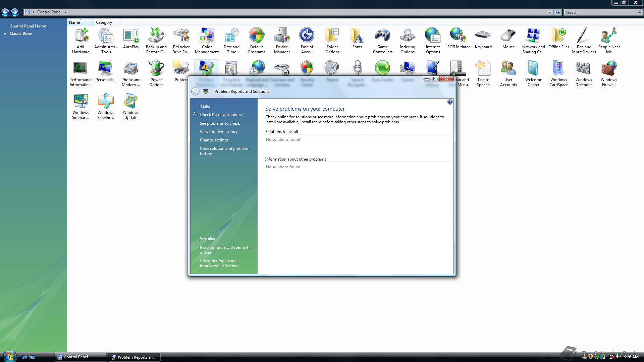Go to Control Panel Home
The image size is (644, 362).
click(x=28, y=26)
